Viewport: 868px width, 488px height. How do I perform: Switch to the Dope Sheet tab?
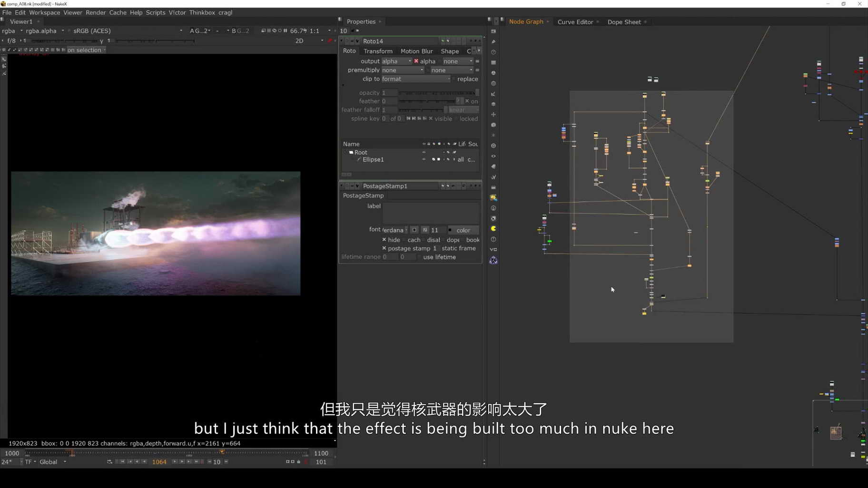[x=624, y=22]
